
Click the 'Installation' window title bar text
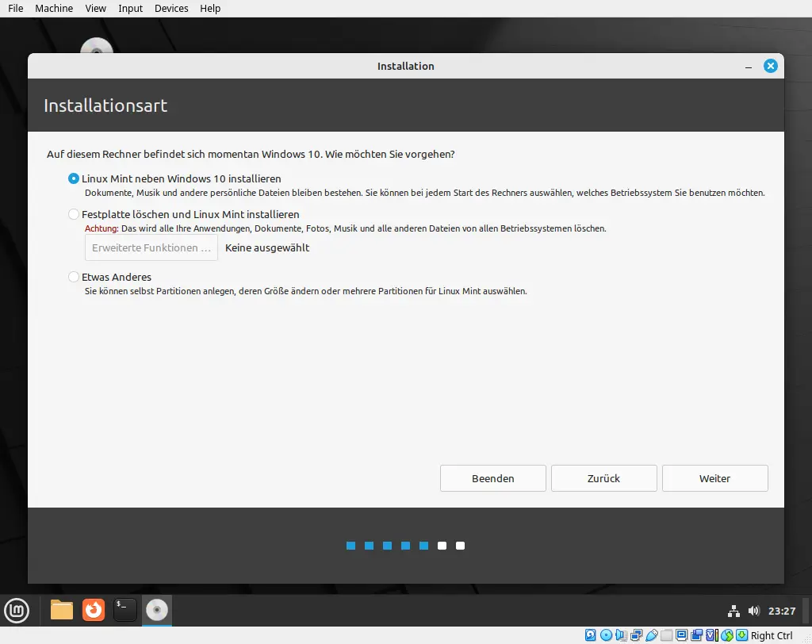pos(405,67)
